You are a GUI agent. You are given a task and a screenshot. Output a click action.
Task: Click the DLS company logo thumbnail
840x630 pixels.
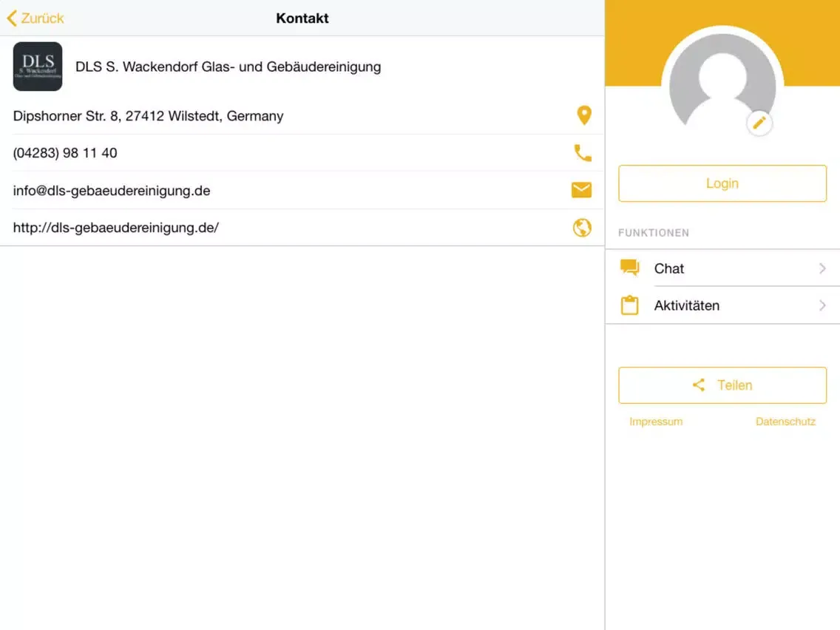(38, 67)
